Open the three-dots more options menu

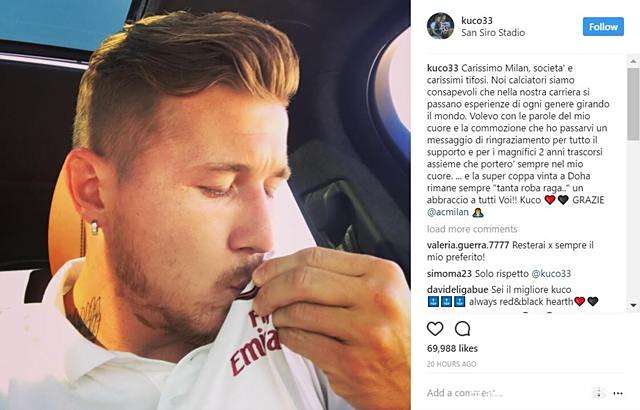click(x=618, y=394)
